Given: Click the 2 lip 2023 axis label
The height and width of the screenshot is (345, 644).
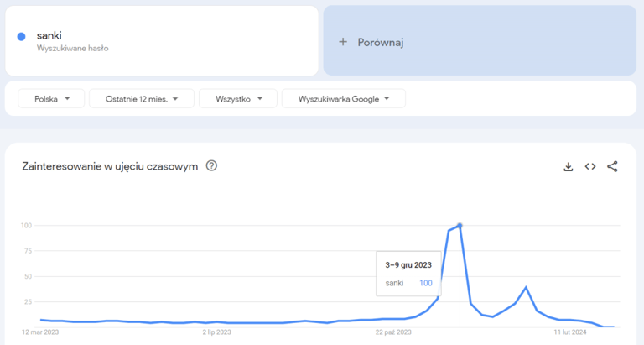Looking at the screenshot, I should point(216,332).
